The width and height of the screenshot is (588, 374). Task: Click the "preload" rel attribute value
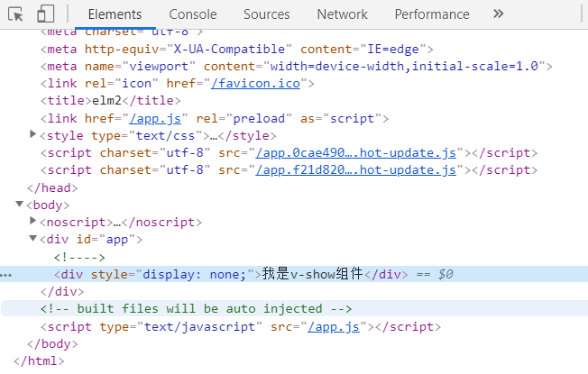click(x=259, y=118)
